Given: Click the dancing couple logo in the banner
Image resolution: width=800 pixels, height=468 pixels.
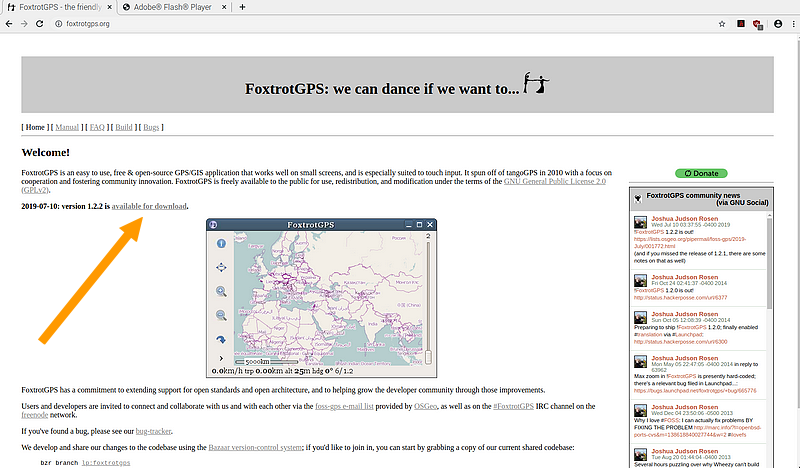Looking at the screenshot, I should tap(536, 83).
